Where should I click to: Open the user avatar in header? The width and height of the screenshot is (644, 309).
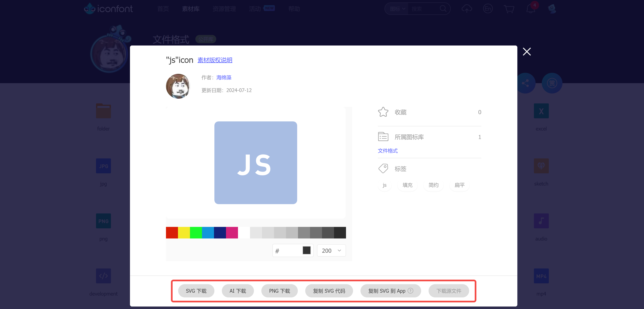[552, 9]
